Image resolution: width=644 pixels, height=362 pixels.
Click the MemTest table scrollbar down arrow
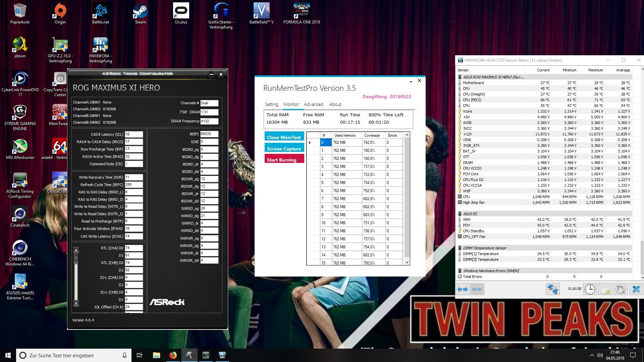coord(407,262)
